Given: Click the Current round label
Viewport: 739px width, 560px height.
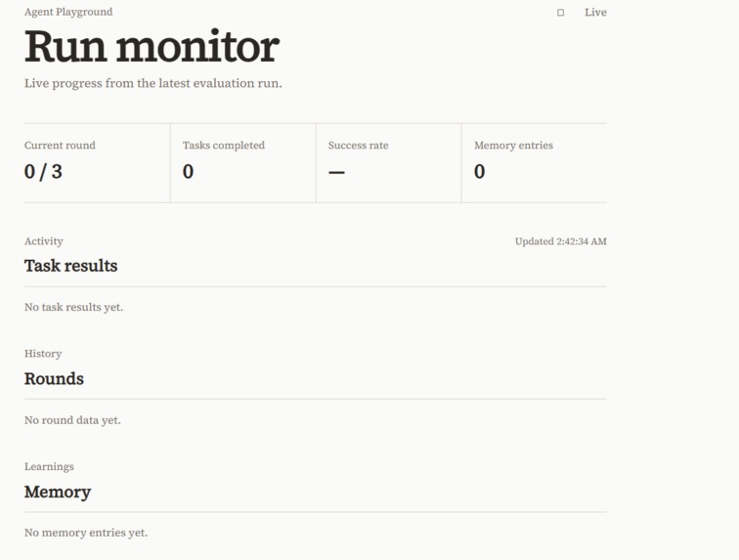Looking at the screenshot, I should (60, 146).
